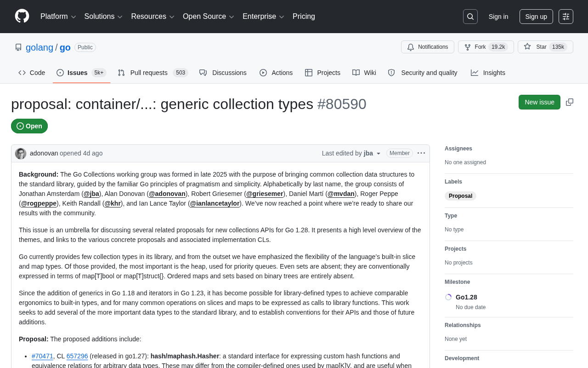588x368 pixels.
Task: Open CL 657296 link
Action: tap(77, 356)
